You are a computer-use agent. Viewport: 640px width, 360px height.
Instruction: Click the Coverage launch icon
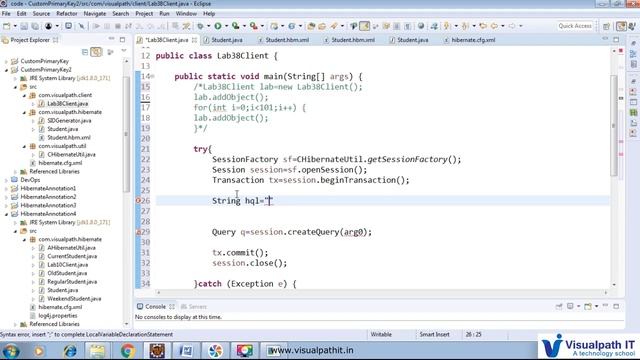click(236, 26)
